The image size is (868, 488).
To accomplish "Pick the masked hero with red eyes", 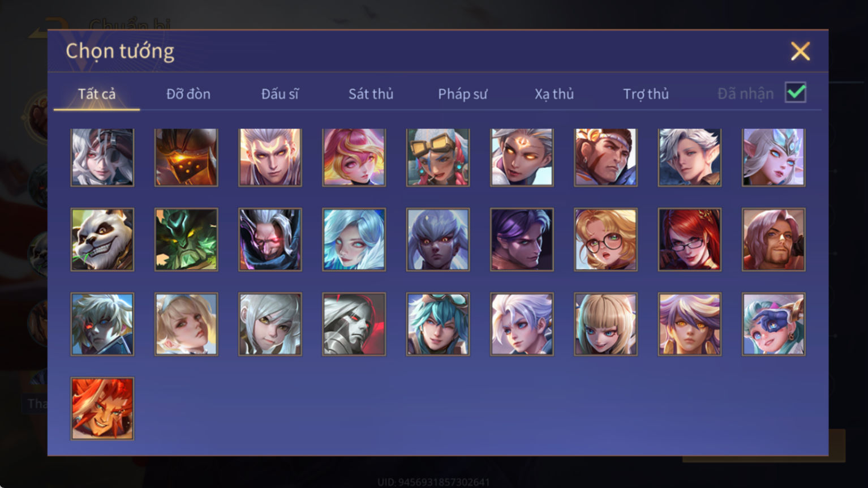I will coord(270,239).
